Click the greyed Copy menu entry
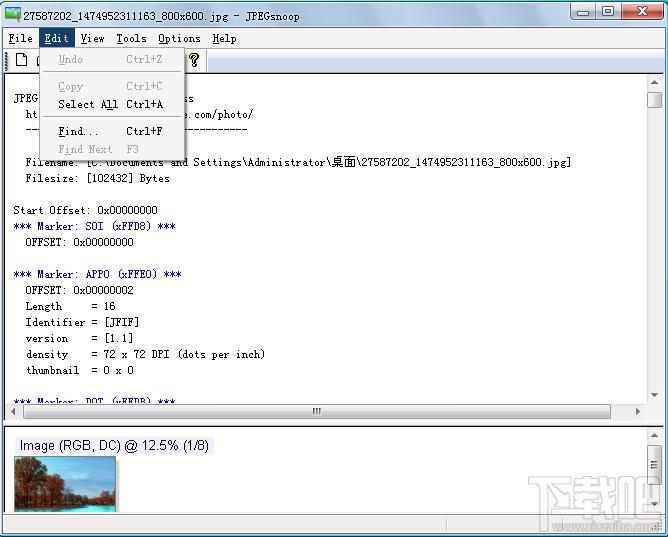Image resolution: width=668 pixels, height=537 pixels. pyautogui.click(x=112, y=86)
